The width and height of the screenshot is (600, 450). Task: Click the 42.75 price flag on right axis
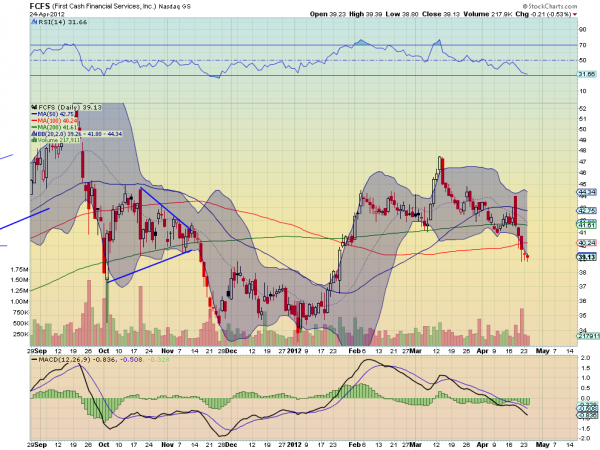[587, 211]
